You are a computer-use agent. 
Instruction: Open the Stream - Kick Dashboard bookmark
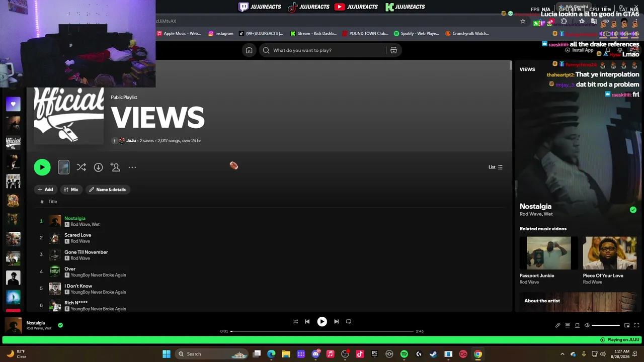tap(313, 34)
